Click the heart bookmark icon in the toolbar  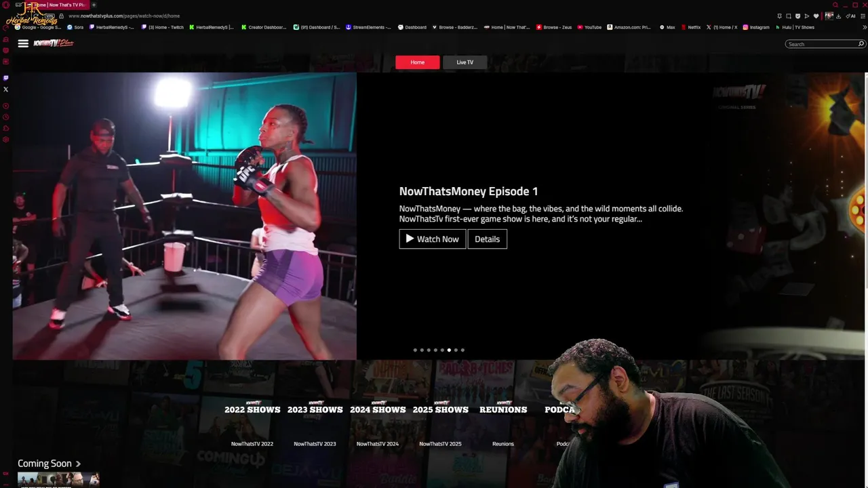pyautogui.click(x=816, y=16)
